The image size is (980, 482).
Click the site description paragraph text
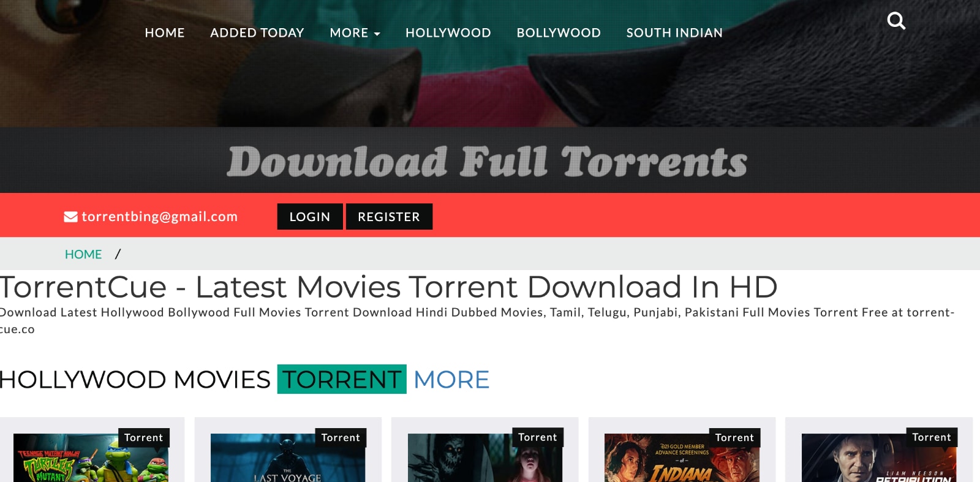pos(477,320)
